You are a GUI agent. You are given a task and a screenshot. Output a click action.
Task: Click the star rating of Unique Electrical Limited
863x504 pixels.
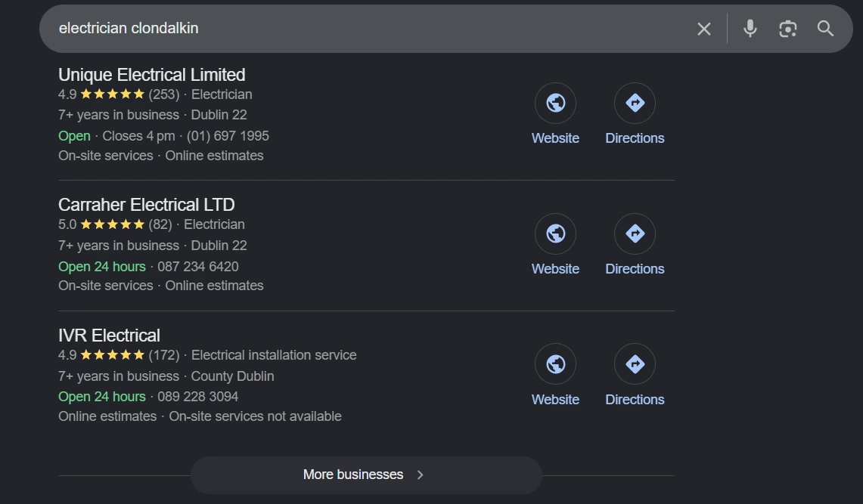click(112, 94)
